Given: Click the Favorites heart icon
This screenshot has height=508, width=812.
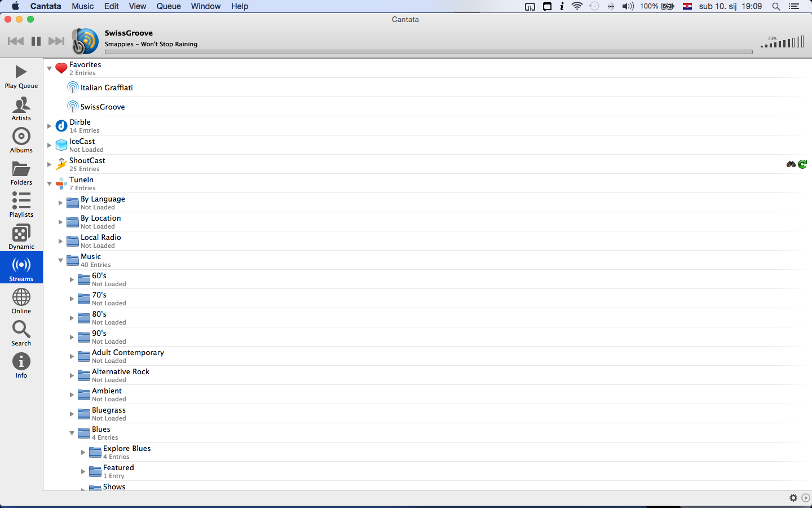Looking at the screenshot, I should pyautogui.click(x=61, y=68).
